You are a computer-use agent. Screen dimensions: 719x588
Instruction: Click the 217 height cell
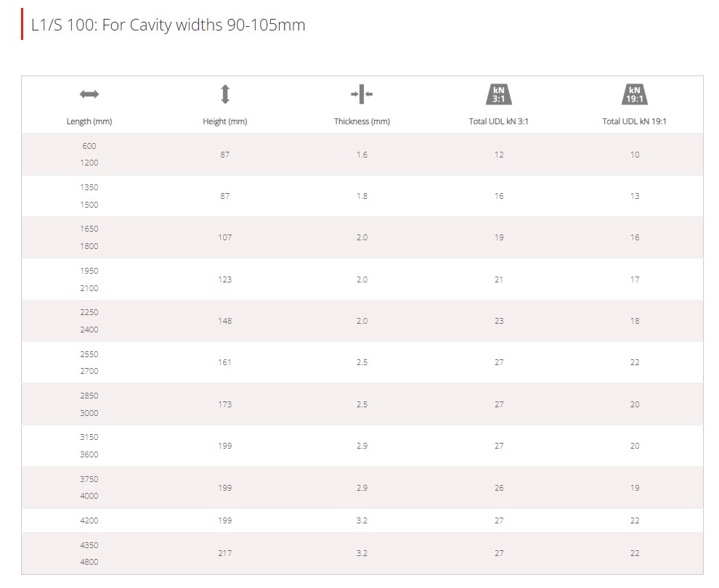[224, 553]
